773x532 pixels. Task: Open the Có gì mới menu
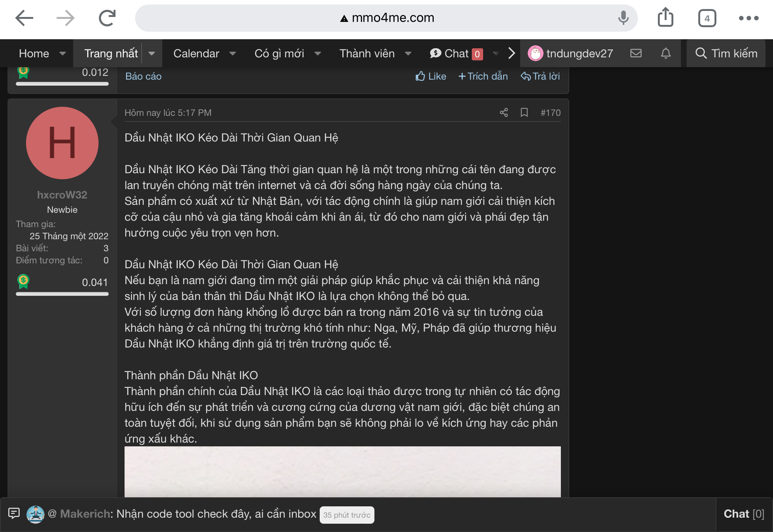[279, 54]
